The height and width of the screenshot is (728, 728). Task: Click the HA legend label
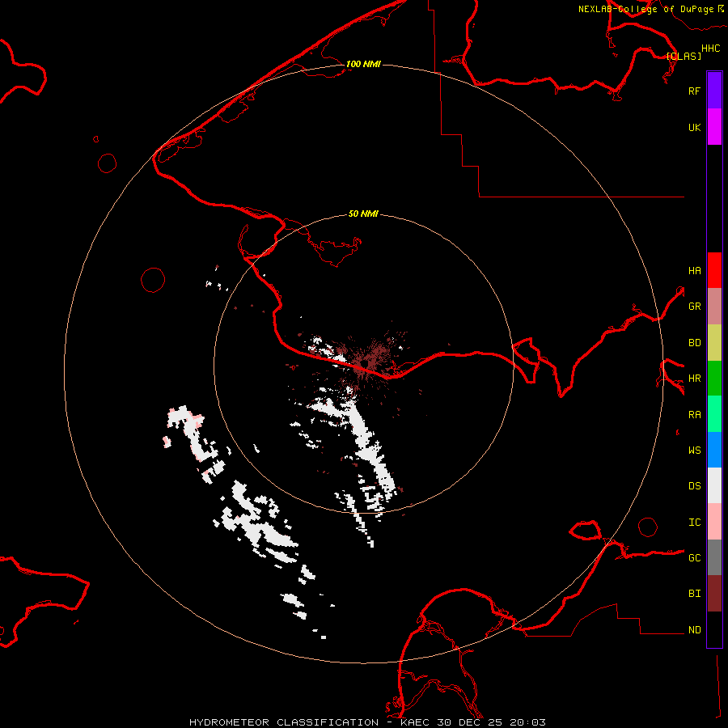click(694, 271)
